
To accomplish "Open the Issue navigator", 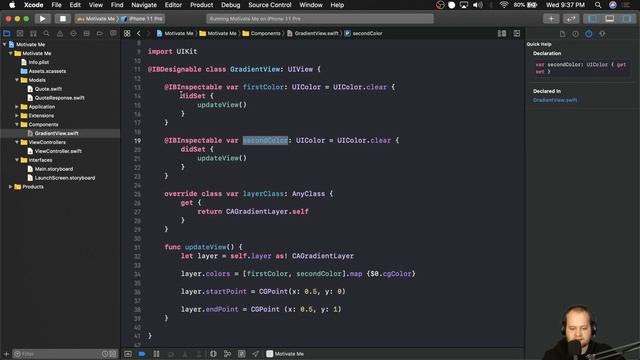I will click(x=60, y=33).
